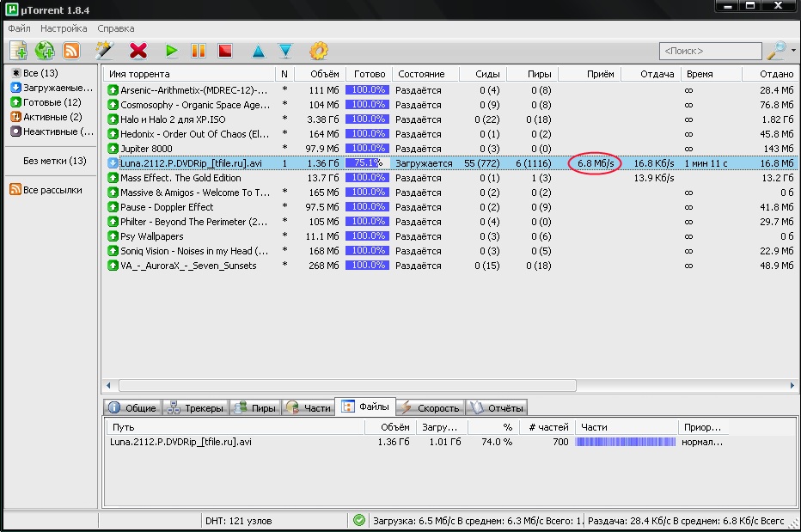Viewport: 801px width, 532px height.
Task: Click Add Torrent from URL globe icon
Action: point(45,51)
